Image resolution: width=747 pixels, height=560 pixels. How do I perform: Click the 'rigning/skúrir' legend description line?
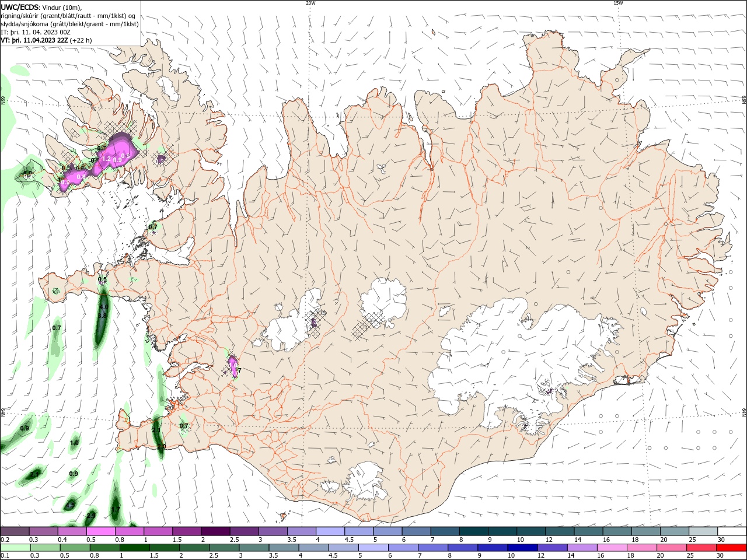68,16
